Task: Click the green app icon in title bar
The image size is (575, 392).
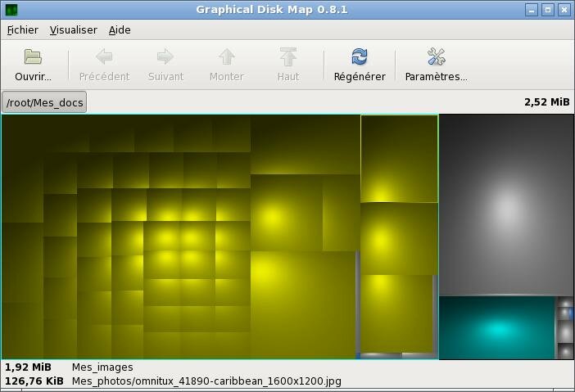Action: 11,10
